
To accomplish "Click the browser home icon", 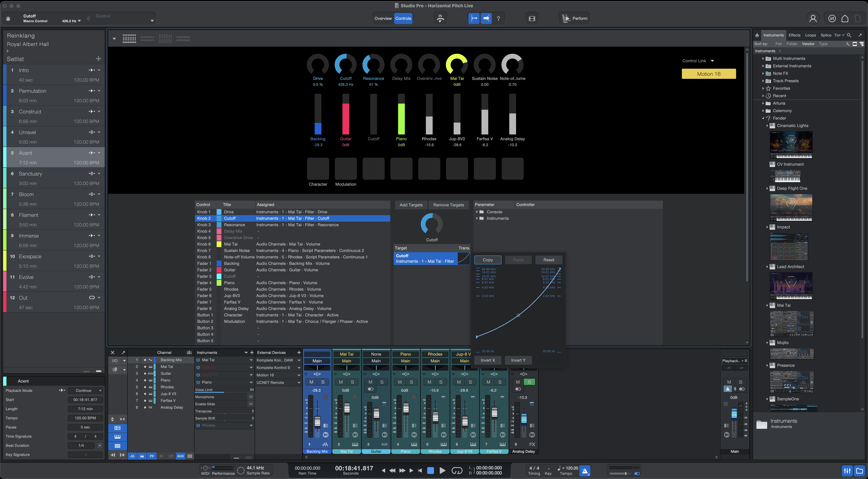I will point(757,35).
